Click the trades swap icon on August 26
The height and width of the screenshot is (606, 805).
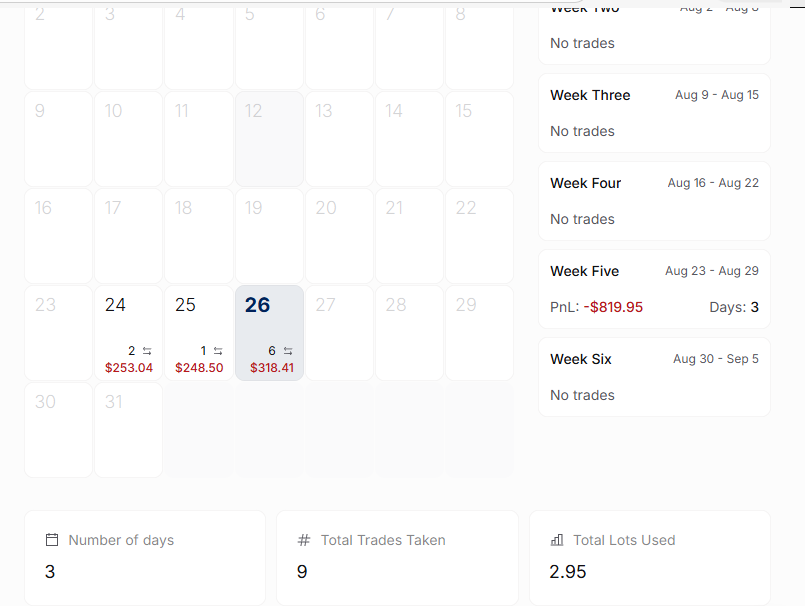[x=288, y=351]
